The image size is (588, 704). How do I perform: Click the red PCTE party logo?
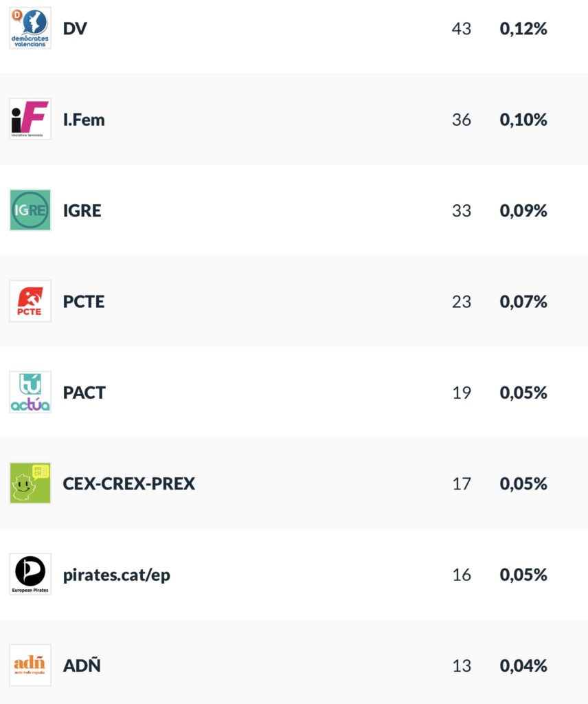30,301
